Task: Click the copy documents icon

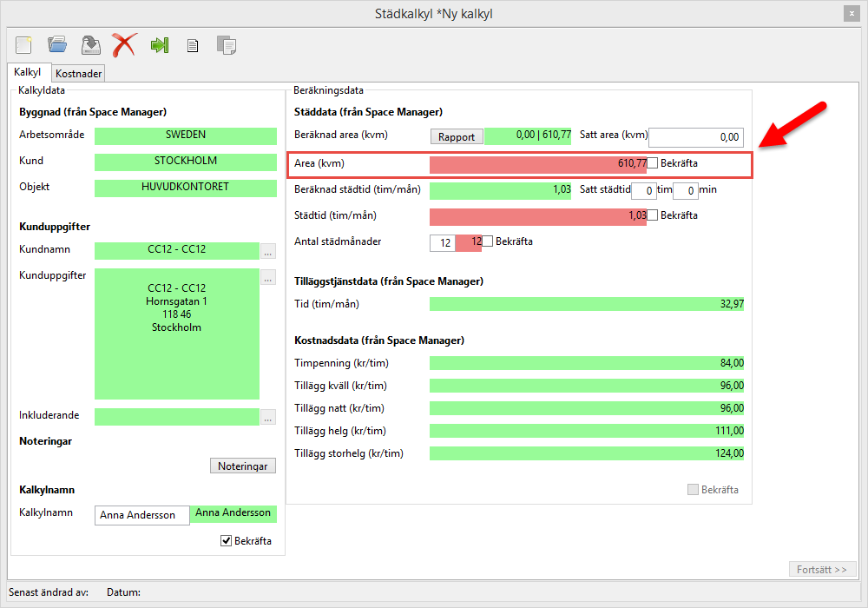Action: pos(226,45)
